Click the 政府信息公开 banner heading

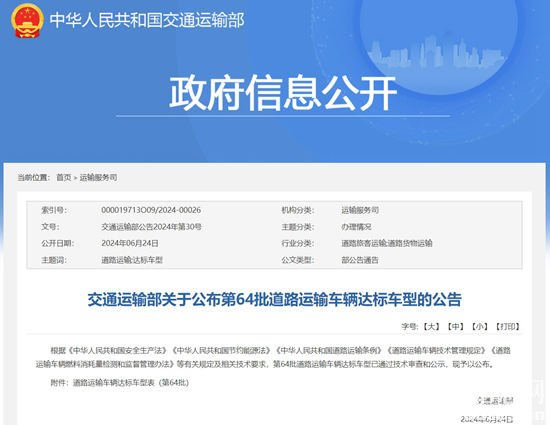(283, 92)
